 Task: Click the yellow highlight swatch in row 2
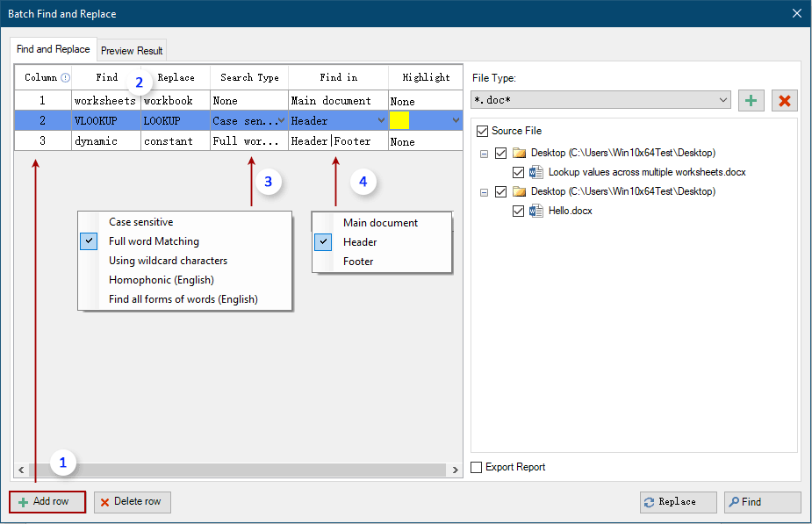[x=400, y=120]
